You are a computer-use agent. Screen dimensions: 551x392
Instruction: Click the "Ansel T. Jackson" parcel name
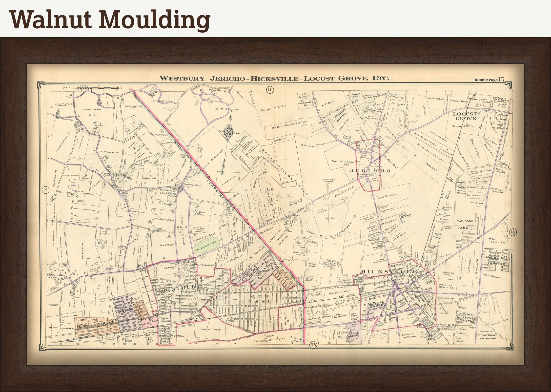tap(387, 197)
